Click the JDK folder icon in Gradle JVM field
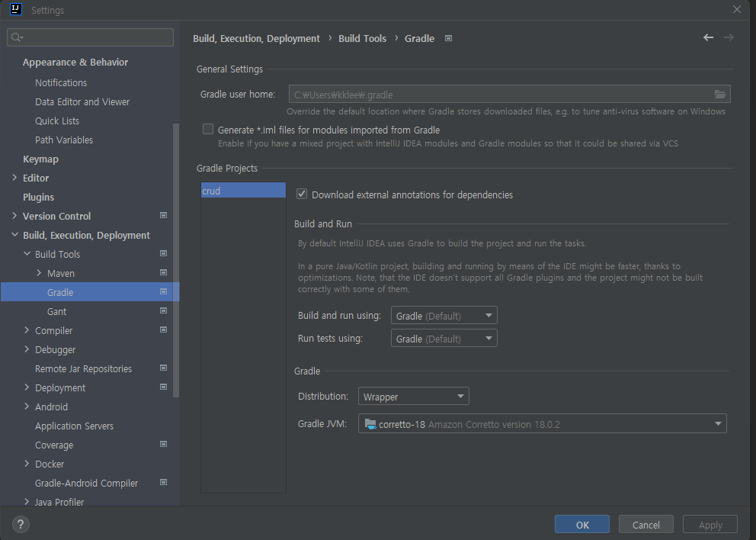Viewport: 756px width, 540px height. [370, 424]
